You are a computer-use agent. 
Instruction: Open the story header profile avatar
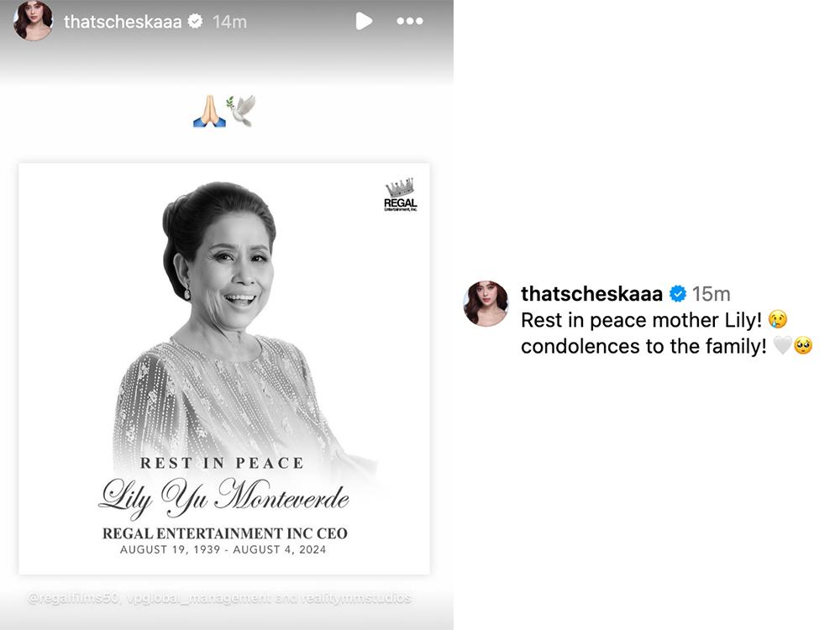(34, 20)
